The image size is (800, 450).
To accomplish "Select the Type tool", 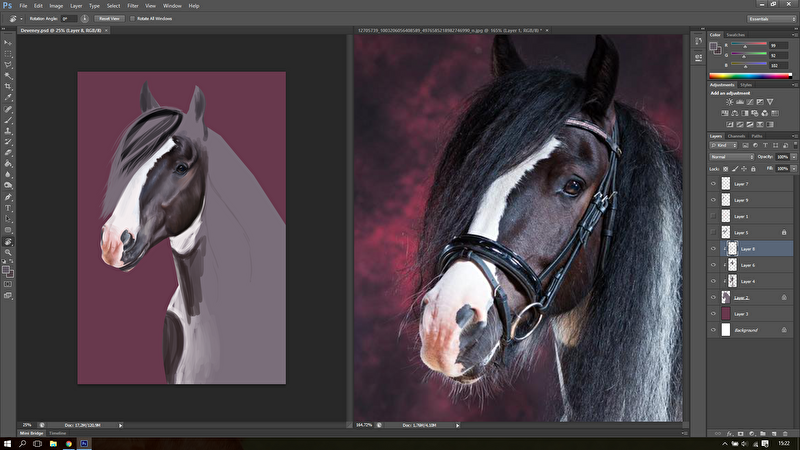I will 8,207.
